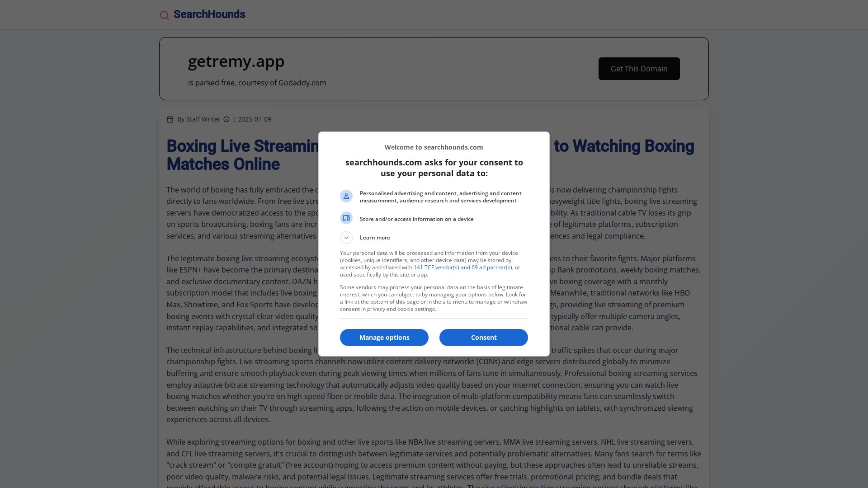Click Store and/or access information on a device

pos(417,219)
